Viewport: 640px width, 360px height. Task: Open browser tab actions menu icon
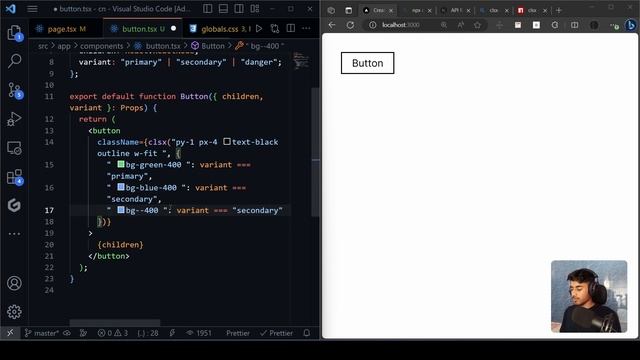[x=348, y=10]
